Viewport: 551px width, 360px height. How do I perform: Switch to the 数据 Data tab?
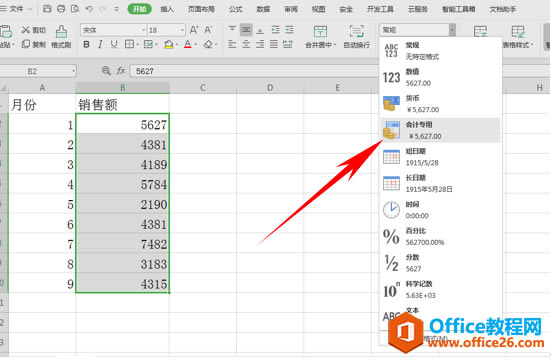point(263,9)
